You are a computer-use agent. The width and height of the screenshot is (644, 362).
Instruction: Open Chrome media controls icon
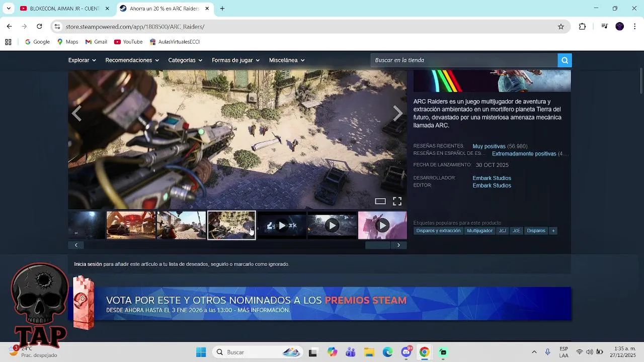605,27
